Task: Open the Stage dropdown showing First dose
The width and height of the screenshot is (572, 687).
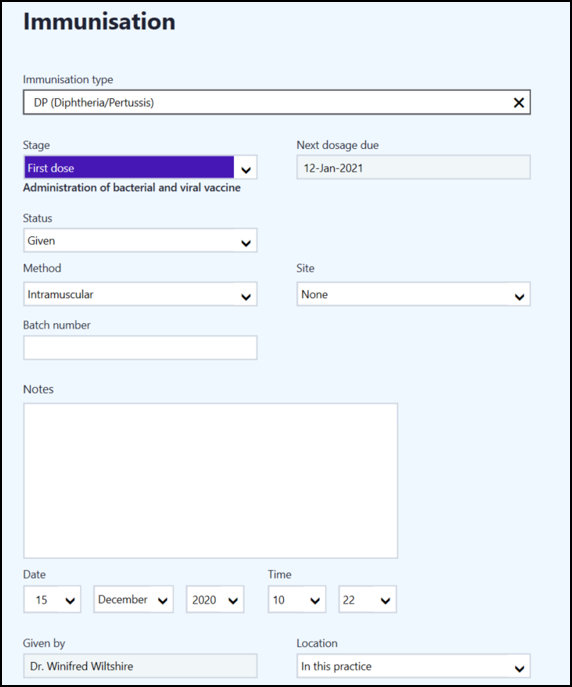Action: click(x=140, y=167)
